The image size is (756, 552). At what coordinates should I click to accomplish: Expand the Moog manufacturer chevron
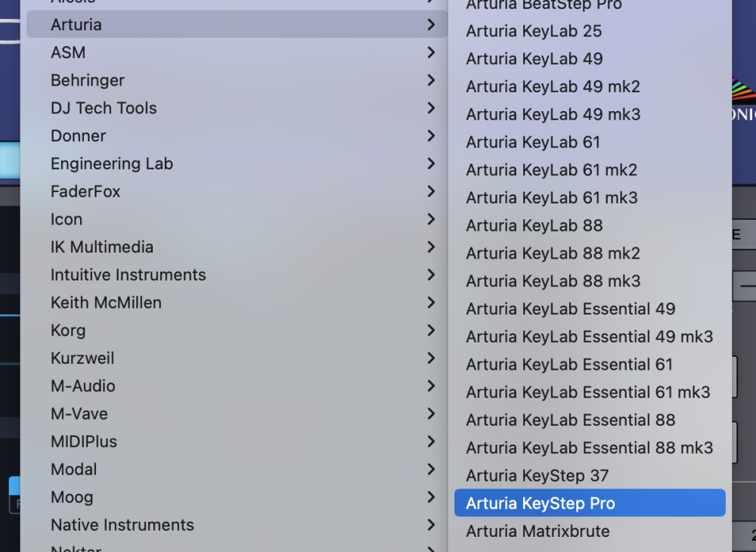click(x=431, y=497)
